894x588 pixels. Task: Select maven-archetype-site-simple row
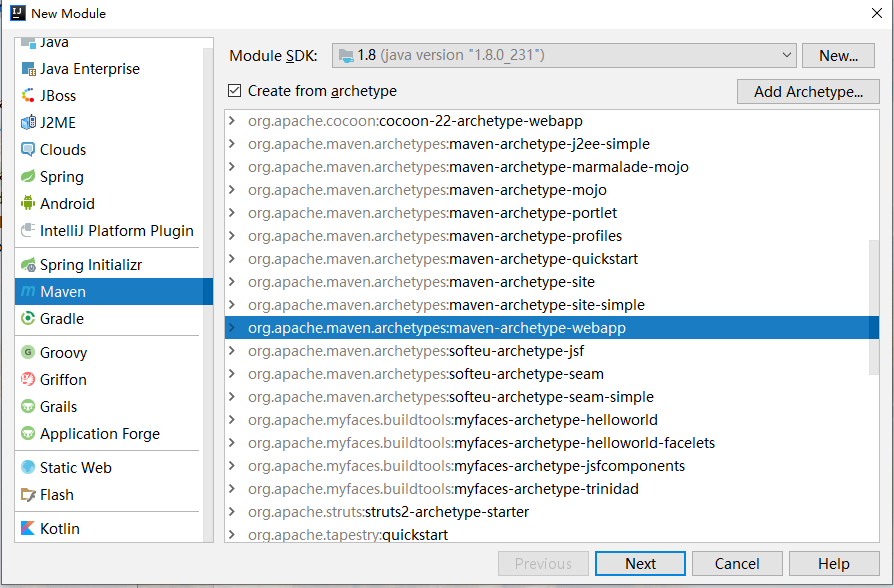551,305
